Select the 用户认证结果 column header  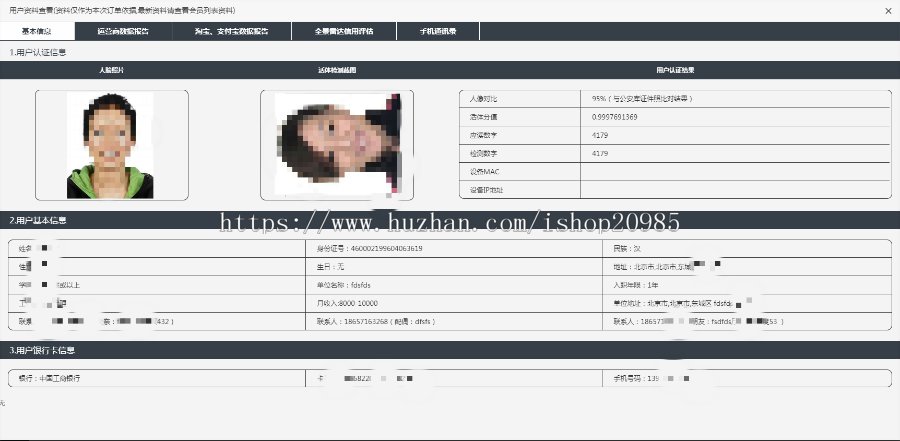pos(675,70)
